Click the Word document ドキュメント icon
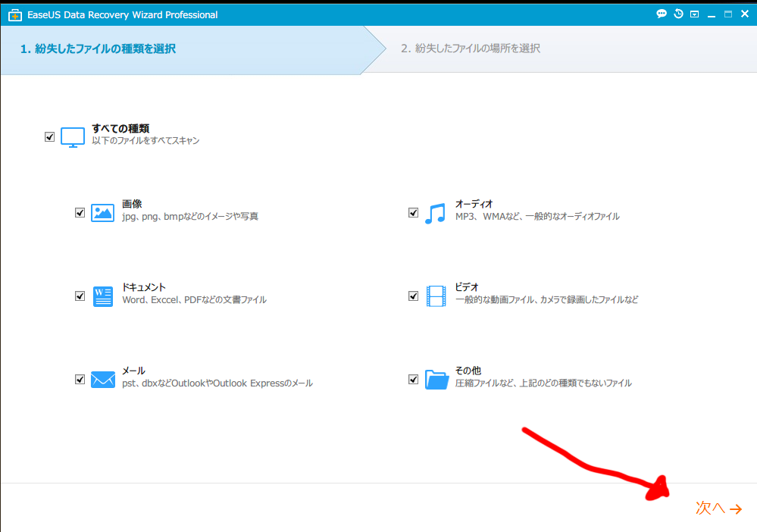The image size is (757, 532). (x=103, y=296)
